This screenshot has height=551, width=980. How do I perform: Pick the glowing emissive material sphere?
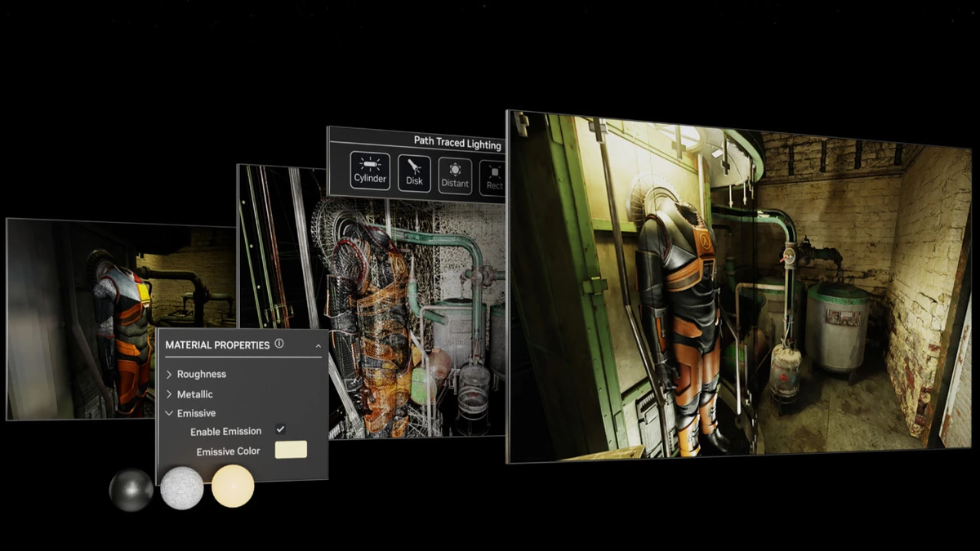233,486
